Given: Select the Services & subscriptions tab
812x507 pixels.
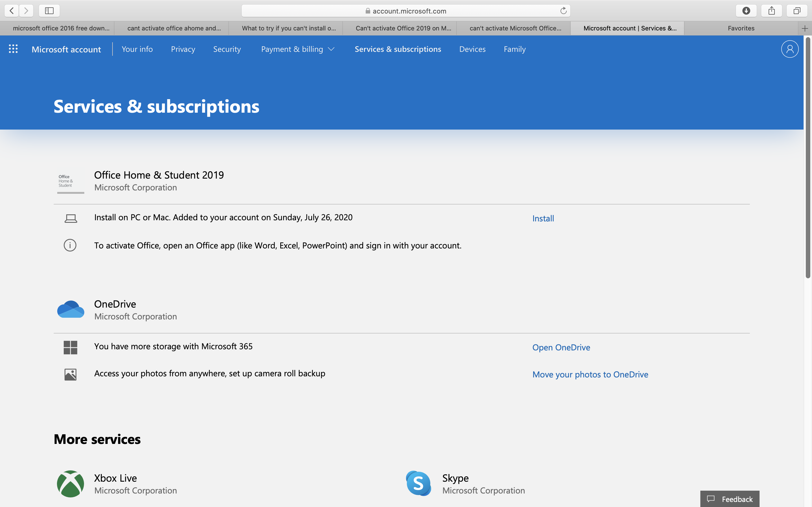Looking at the screenshot, I should pos(398,48).
